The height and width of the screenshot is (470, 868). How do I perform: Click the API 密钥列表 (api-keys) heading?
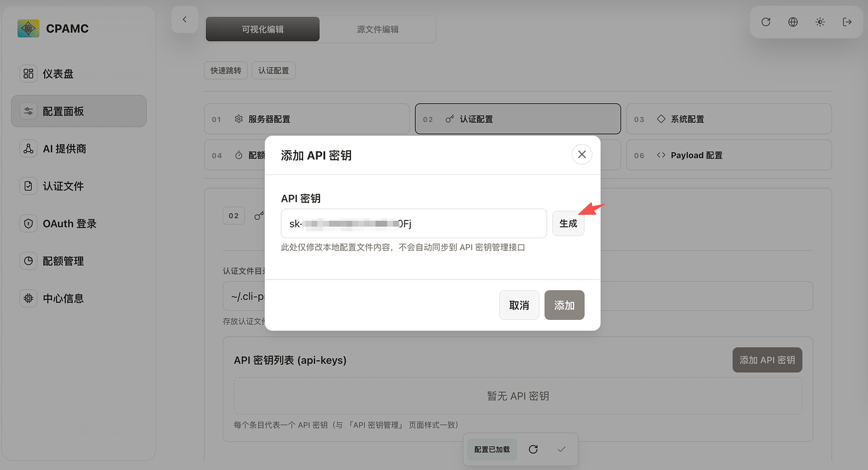point(291,360)
